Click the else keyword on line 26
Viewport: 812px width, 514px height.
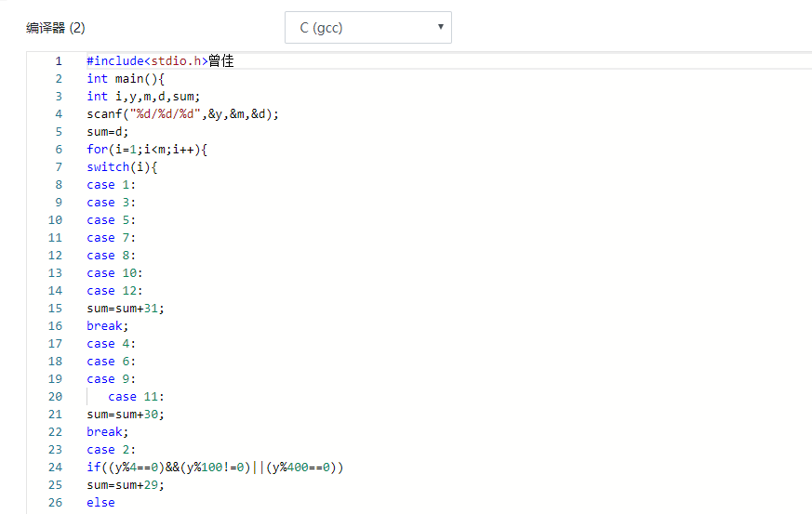tap(100, 503)
